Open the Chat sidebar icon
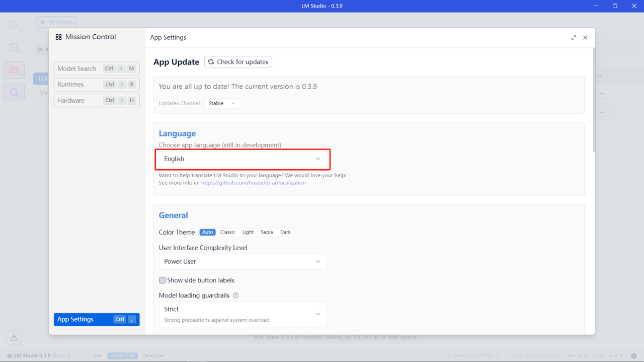The image size is (644, 362). 14,25
